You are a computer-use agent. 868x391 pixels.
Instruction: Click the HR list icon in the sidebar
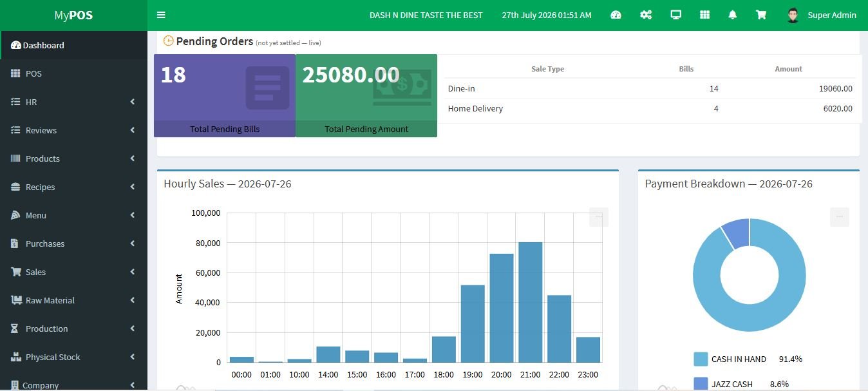point(16,102)
